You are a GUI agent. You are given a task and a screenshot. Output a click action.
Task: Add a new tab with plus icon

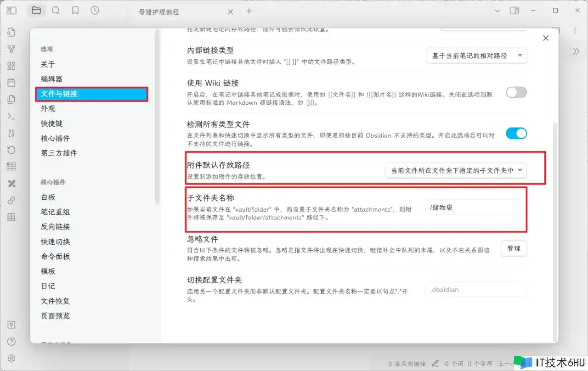(x=249, y=11)
